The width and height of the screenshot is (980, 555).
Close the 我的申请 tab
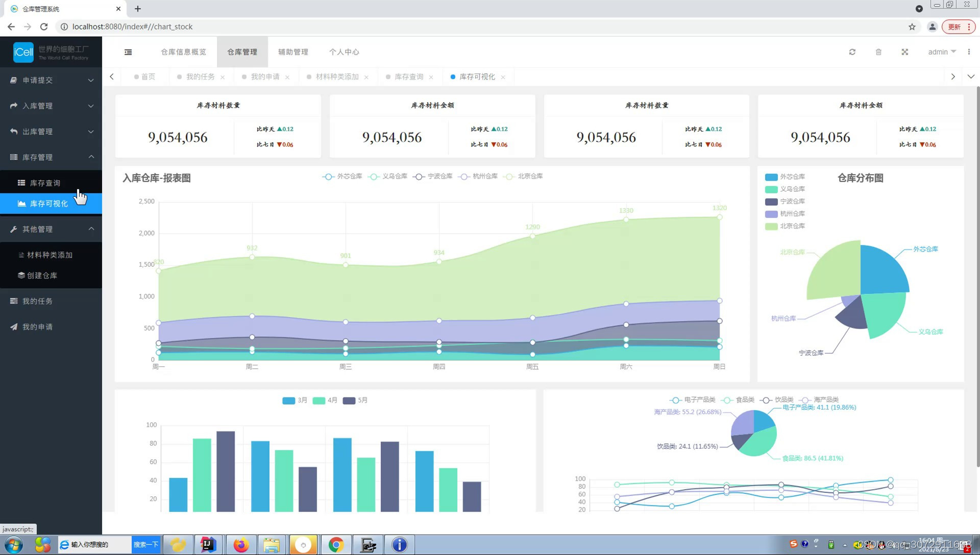pos(287,78)
